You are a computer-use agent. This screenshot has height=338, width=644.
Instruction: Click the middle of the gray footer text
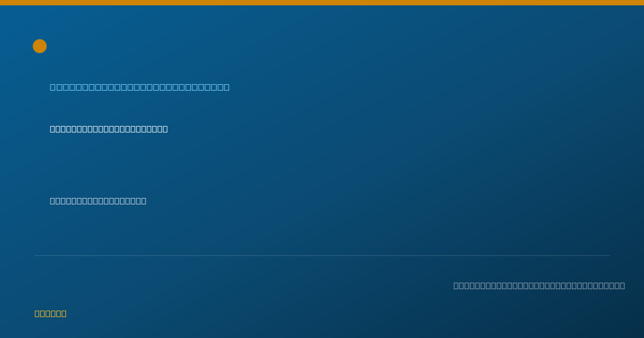539,285
